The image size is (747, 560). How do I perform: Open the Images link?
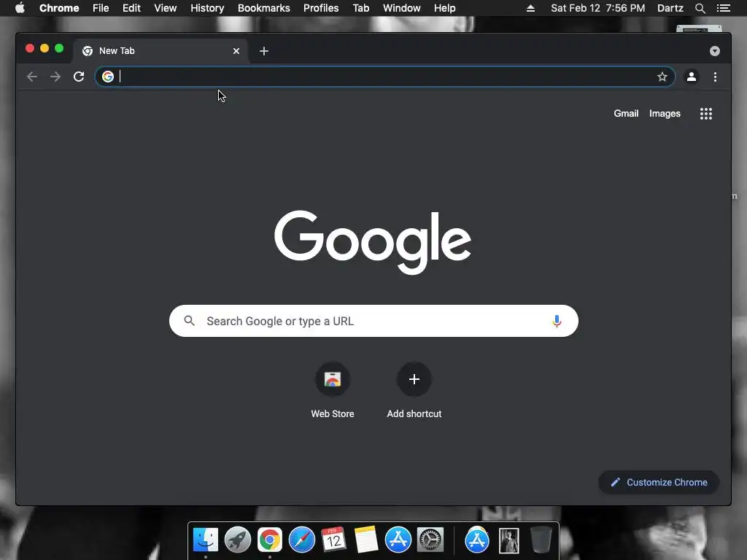665,113
